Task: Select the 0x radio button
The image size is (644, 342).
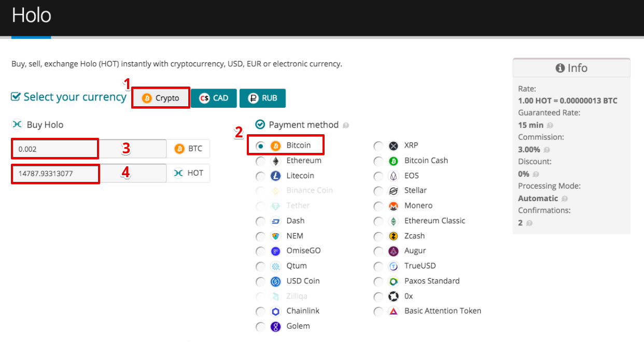Action: [x=379, y=296]
